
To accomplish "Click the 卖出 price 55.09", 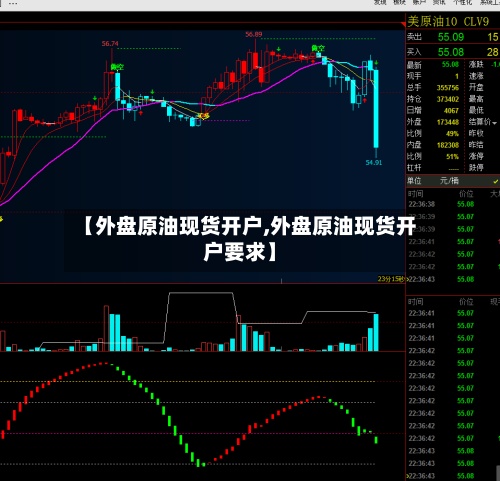I will click(451, 37).
